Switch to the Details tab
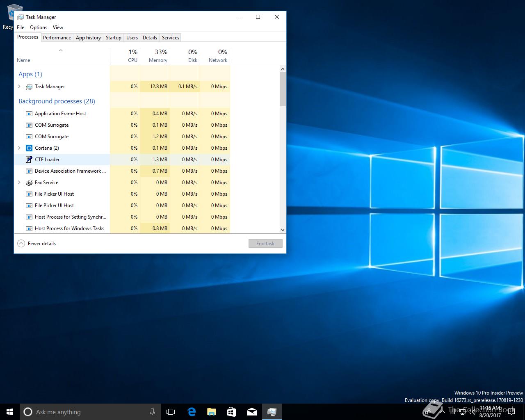The height and width of the screenshot is (420, 525). click(x=150, y=38)
